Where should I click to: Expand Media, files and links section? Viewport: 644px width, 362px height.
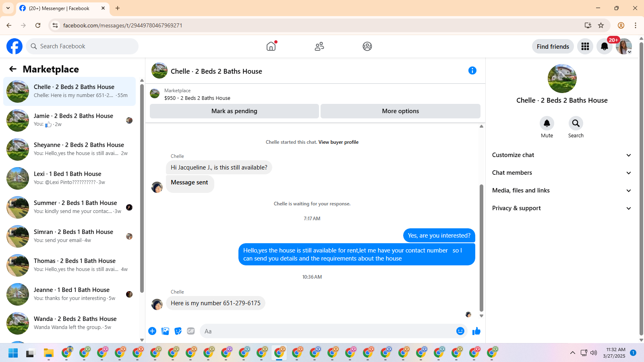(x=561, y=190)
